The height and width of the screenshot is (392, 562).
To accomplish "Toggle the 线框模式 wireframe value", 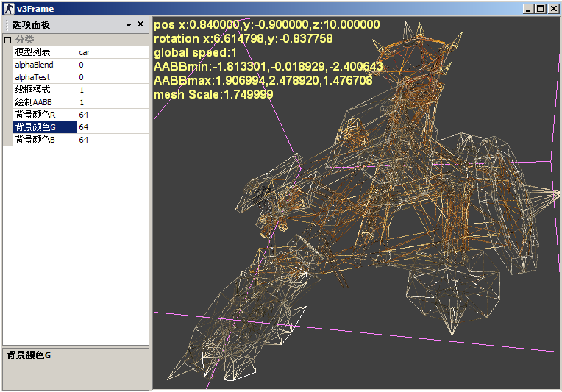I will click(113, 90).
